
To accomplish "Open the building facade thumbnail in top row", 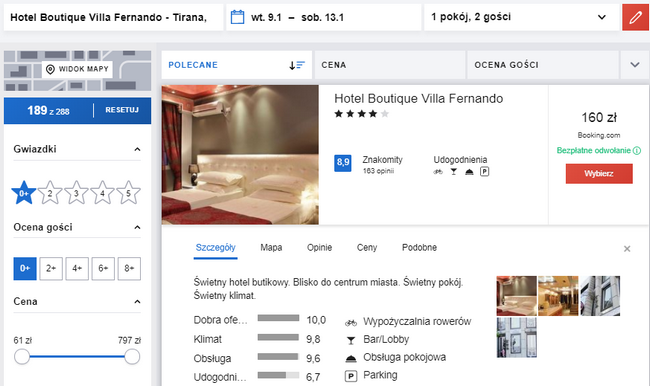I will click(600, 296).
